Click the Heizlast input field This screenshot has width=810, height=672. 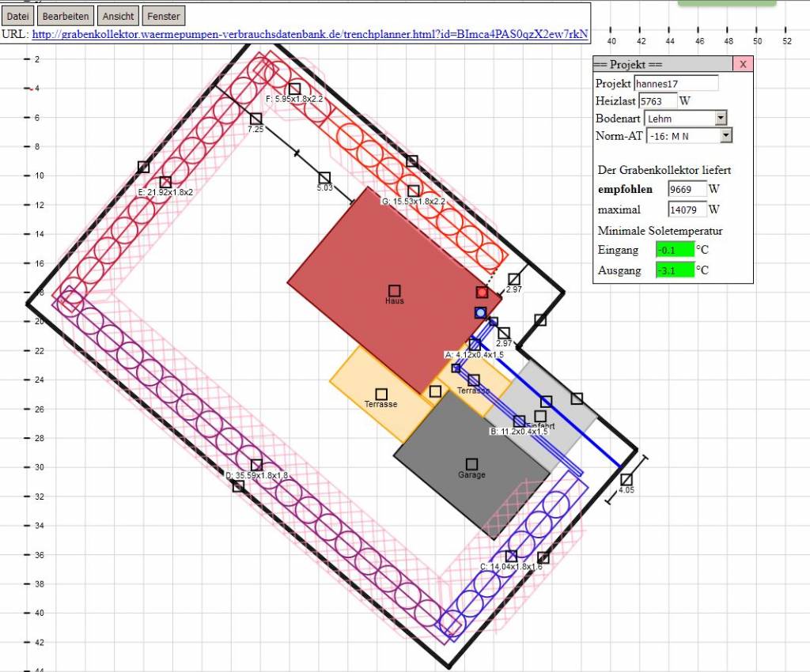coord(657,100)
